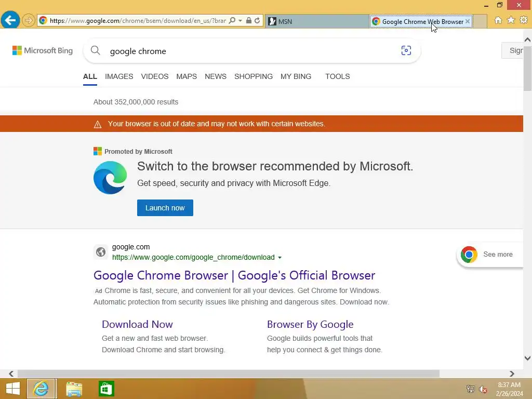Click the Microsoft Edge logo
Image resolution: width=532 pixels, height=399 pixels.
coord(110,178)
